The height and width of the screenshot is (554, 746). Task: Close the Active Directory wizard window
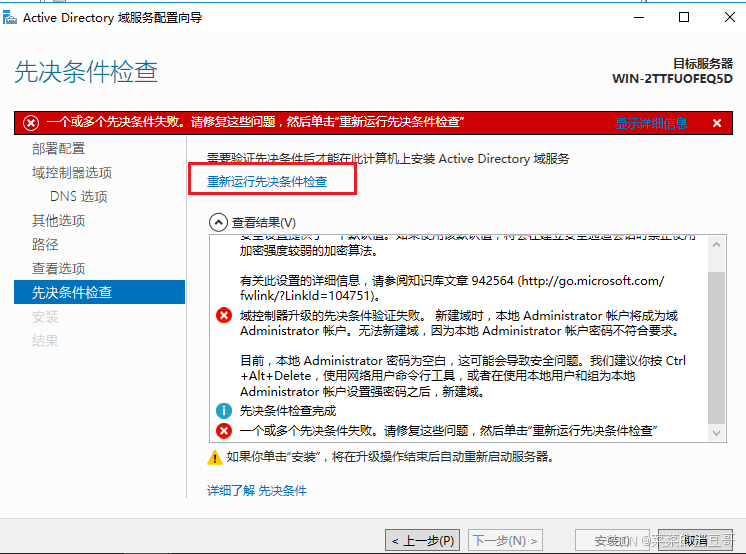point(729,18)
